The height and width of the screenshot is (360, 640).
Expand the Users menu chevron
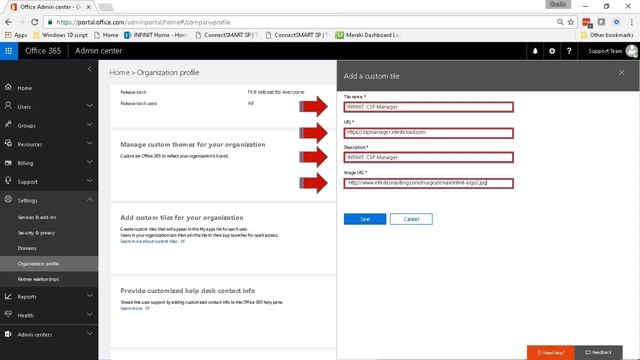pyautogui.click(x=89, y=106)
